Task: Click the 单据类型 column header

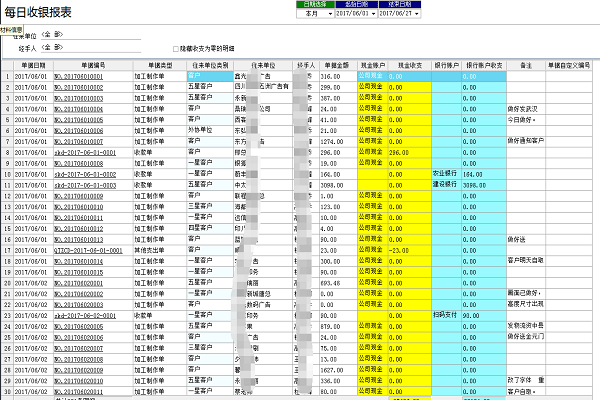Action: (160, 65)
